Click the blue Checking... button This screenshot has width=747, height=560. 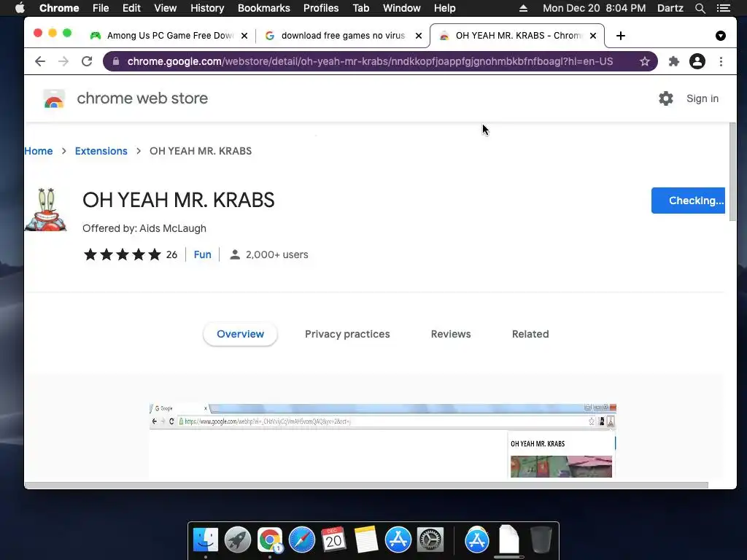point(688,201)
